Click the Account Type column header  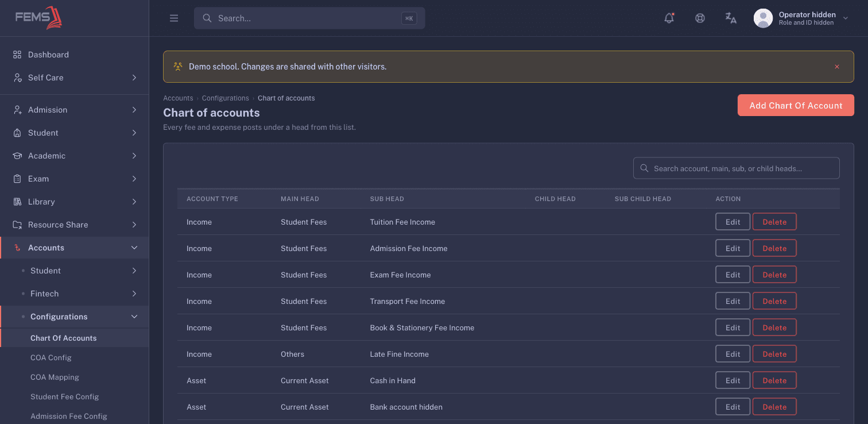[212, 199]
